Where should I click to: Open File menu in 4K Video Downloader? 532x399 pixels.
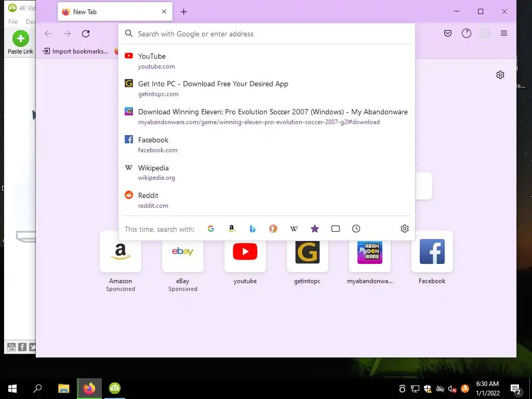[x=13, y=22]
